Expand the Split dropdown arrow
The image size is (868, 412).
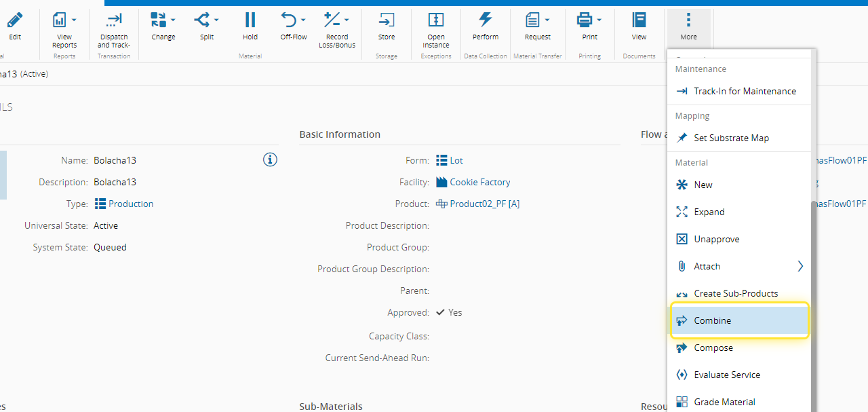click(x=216, y=20)
